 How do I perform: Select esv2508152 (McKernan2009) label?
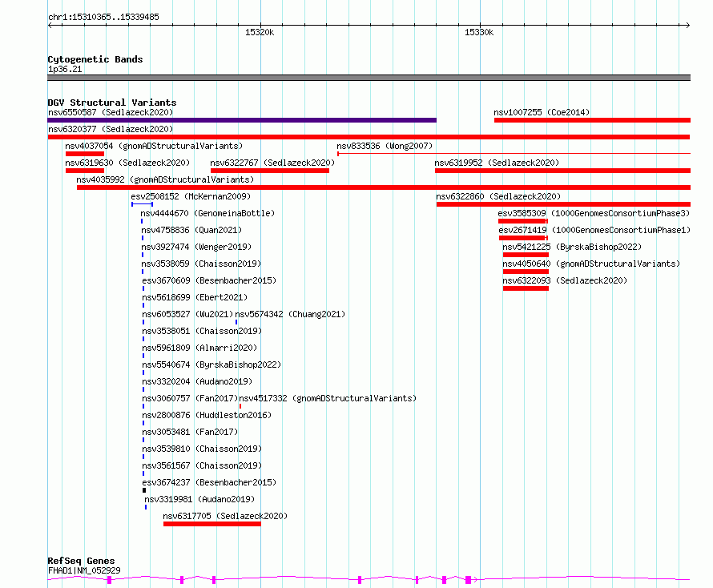click(x=191, y=196)
